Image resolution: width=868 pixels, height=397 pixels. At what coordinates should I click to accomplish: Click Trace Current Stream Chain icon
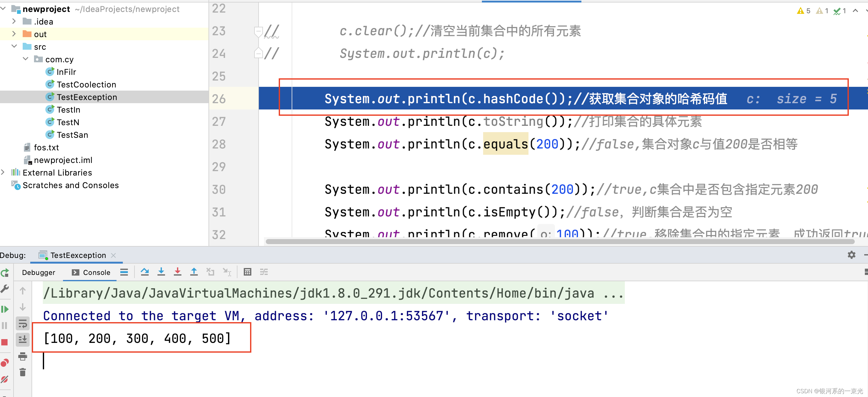[264, 272]
